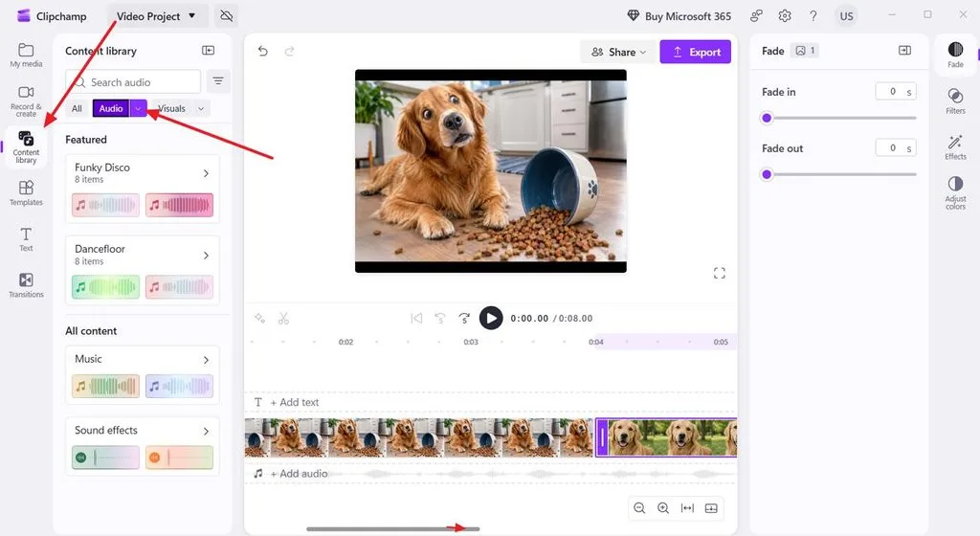Click + Add audio on timeline
Screen dimensions: 980x536
299,474
